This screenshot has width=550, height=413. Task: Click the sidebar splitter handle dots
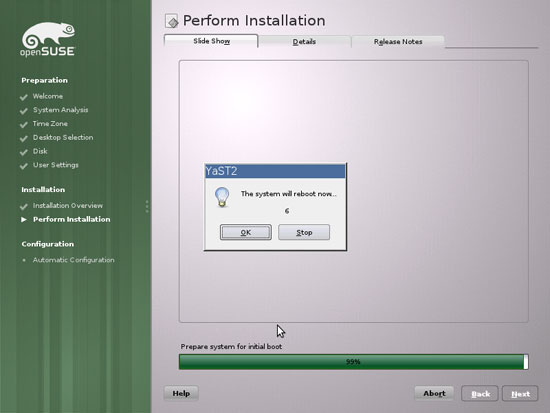coord(147,206)
